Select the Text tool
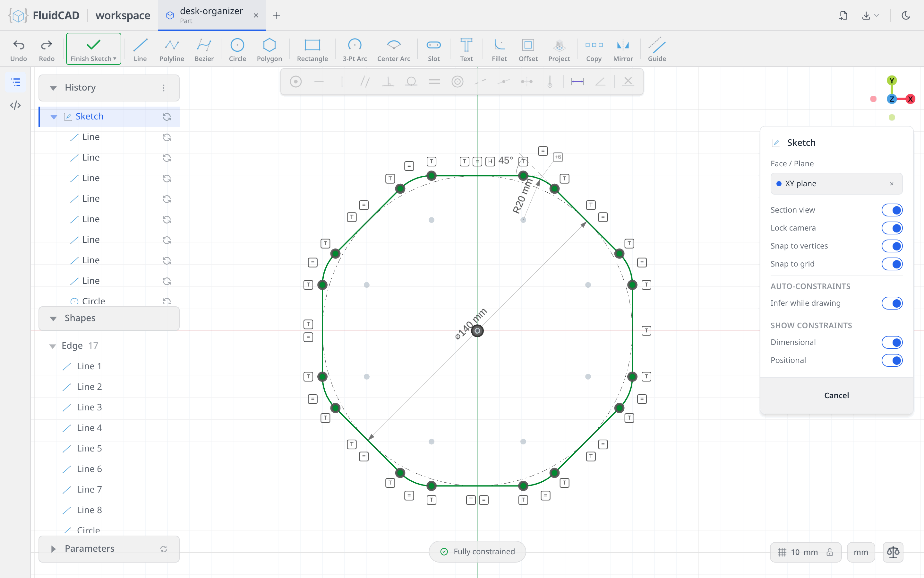924x578 pixels. coord(466,49)
